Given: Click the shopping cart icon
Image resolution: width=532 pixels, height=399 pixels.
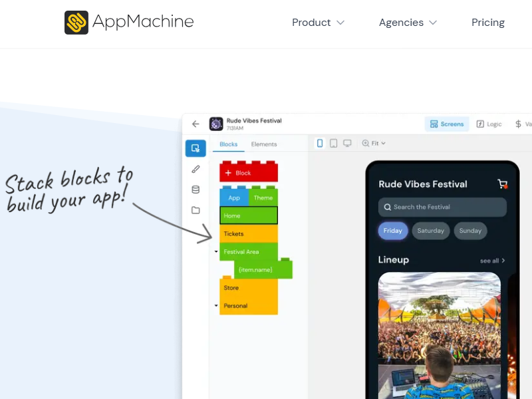Looking at the screenshot, I should (502, 184).
